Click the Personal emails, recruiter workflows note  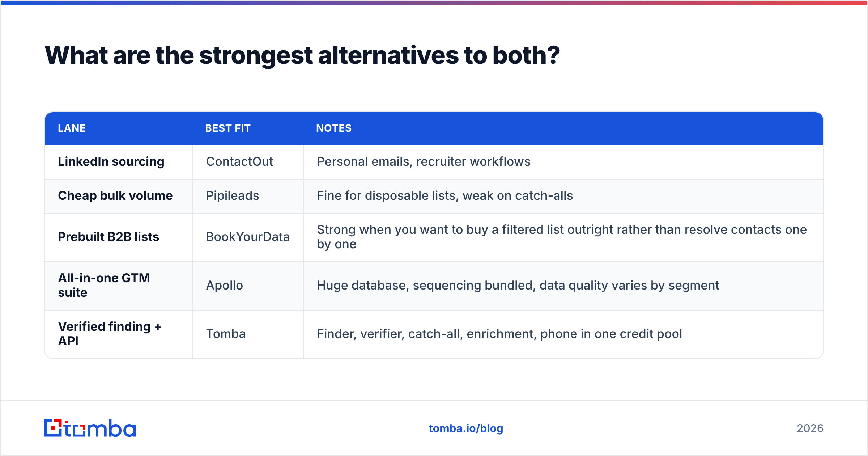pyautogui.click(x=424, y=161)
